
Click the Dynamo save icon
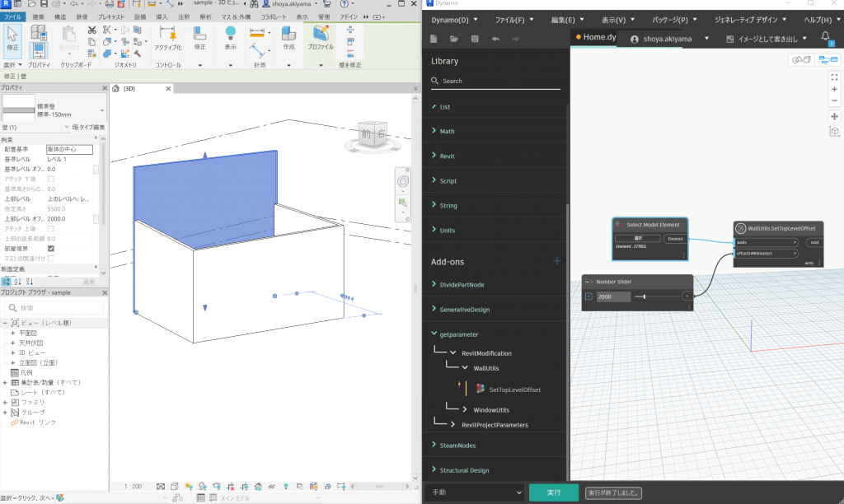[474, 39]
